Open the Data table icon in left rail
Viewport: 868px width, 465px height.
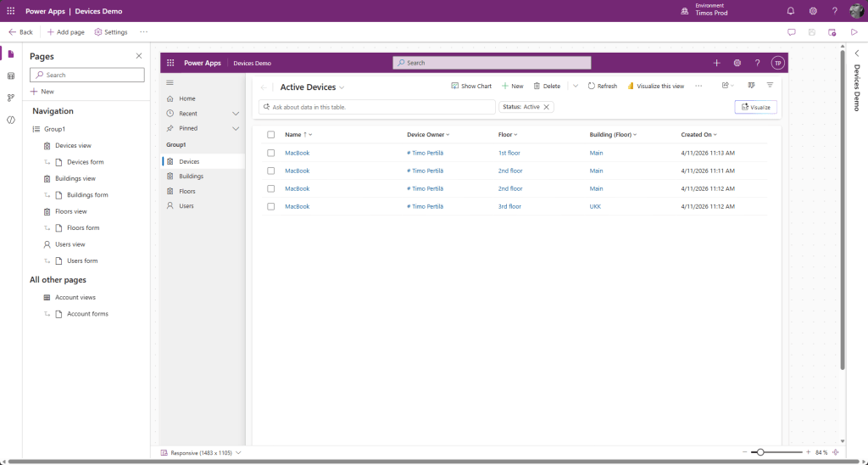click(x=11, y=76)
